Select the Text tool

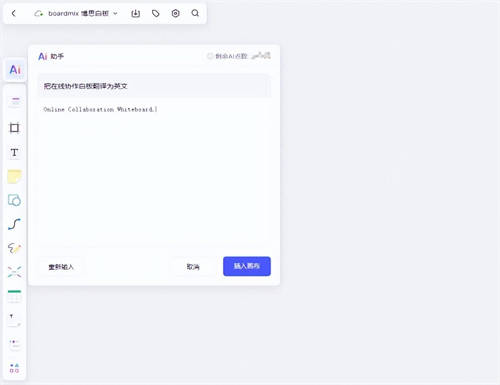(x=14, y=152)
